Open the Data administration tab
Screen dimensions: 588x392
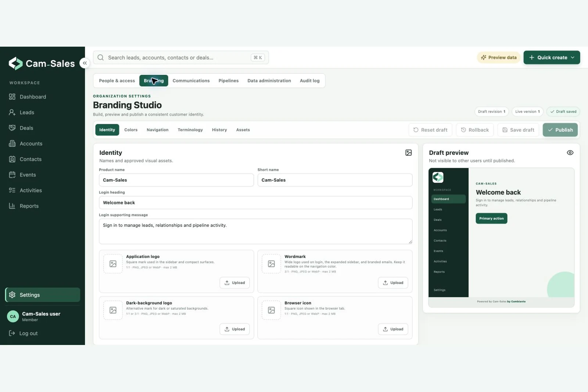(269, 80)
